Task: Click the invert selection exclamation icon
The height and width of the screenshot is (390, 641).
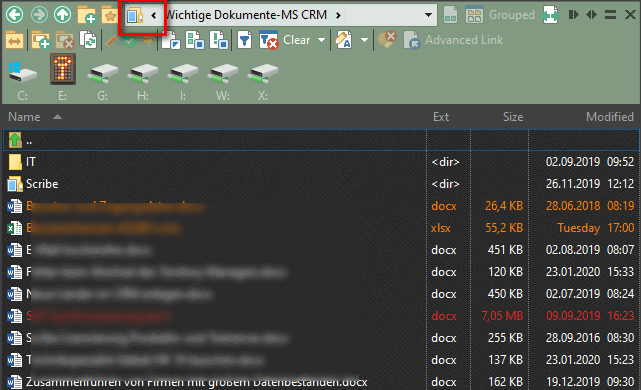Action: (219, 40)
